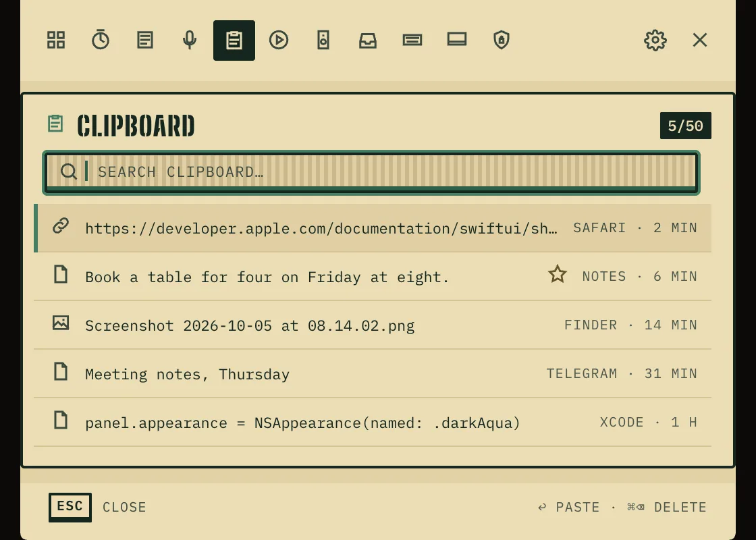The width and height of the screenshot is (756, 540).
Task: Select 'Book a table for four' entry
Action: (x=373, y=277)
